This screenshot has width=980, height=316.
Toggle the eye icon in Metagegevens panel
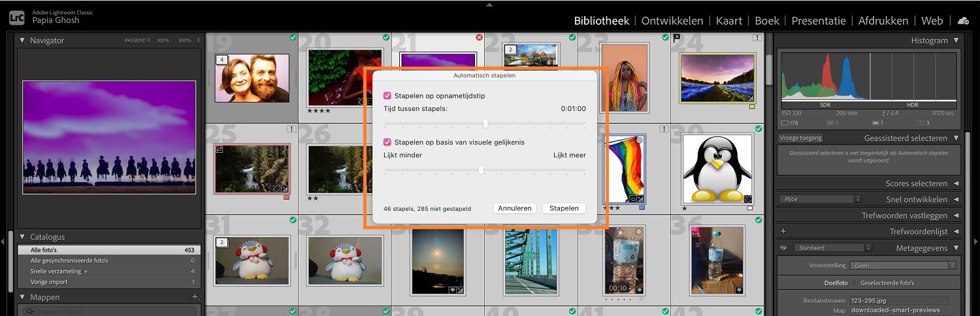[x=783, y=248]
